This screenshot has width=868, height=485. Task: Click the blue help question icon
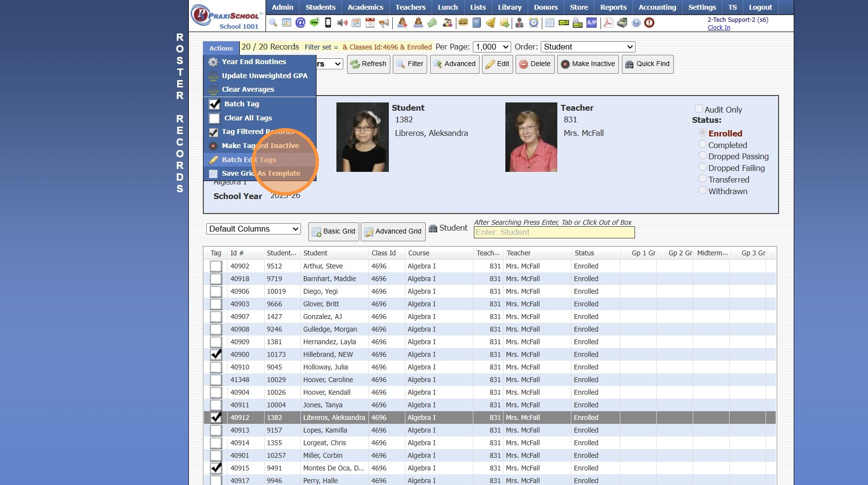[636, 23]
